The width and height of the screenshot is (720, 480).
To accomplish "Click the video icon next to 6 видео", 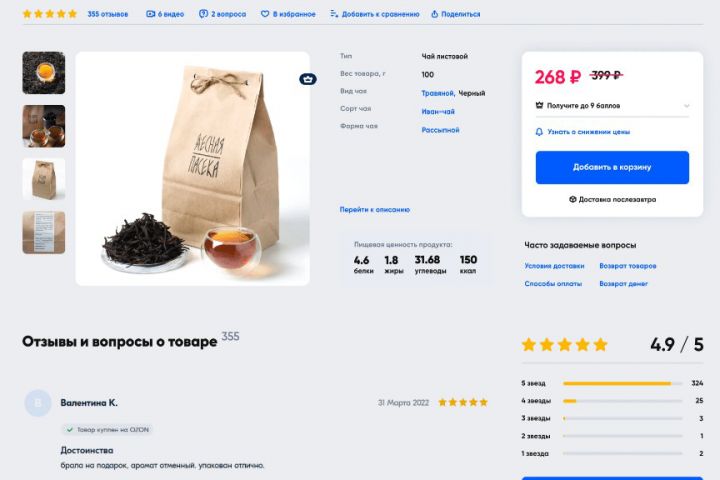I will point(150,14).
